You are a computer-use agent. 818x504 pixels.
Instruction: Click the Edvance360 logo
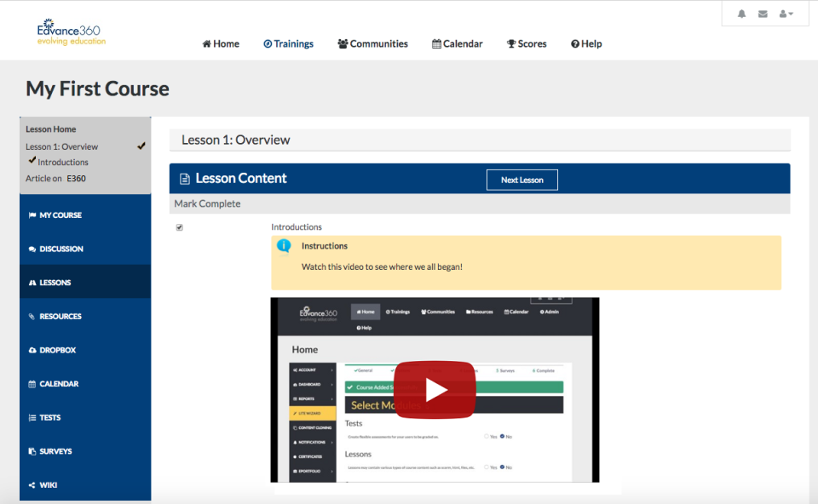pos(71,32)
